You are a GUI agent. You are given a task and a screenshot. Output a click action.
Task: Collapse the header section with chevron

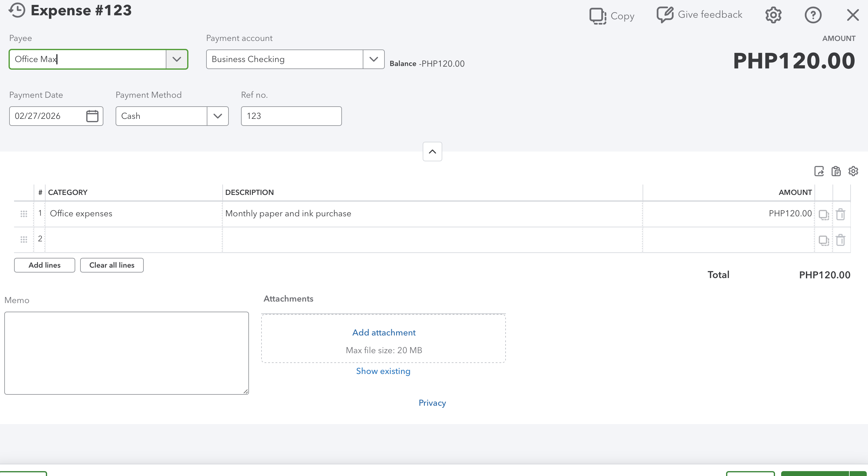[x=432, y=152]
